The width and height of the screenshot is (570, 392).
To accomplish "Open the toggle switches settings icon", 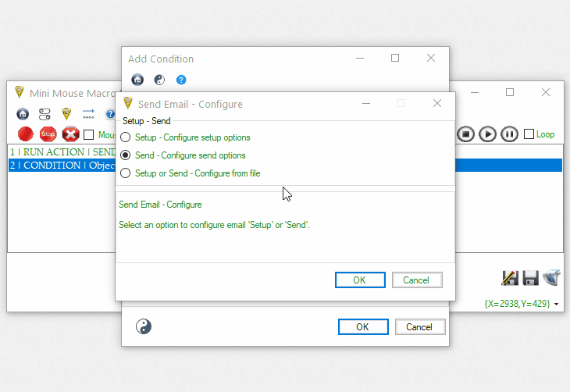I will tap(45, 114).
